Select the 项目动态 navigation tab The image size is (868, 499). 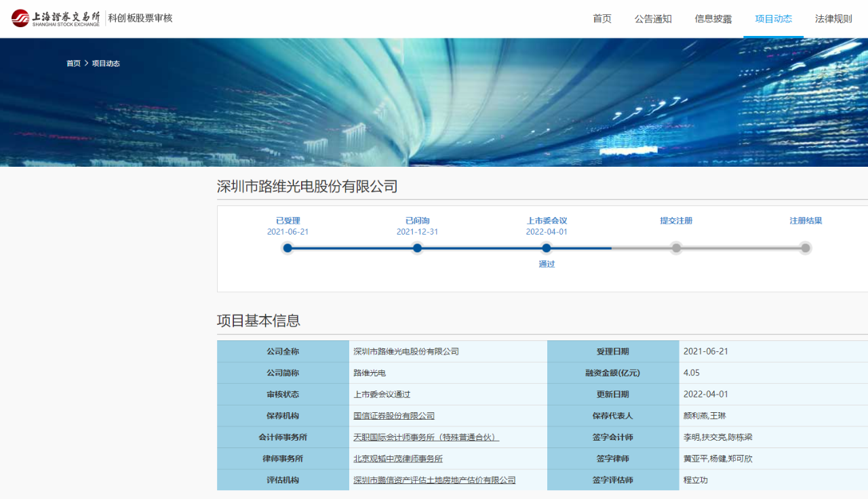(x=773, y=19)
